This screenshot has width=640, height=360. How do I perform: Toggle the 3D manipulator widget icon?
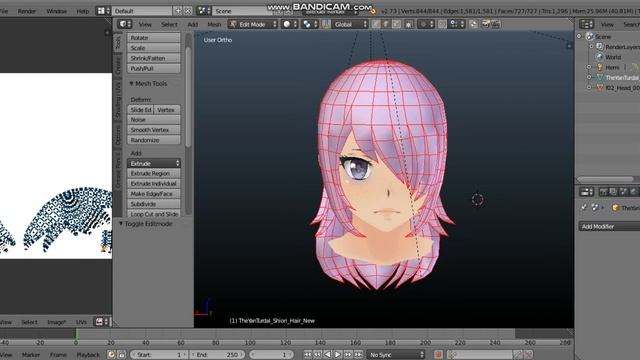[326, 24]
